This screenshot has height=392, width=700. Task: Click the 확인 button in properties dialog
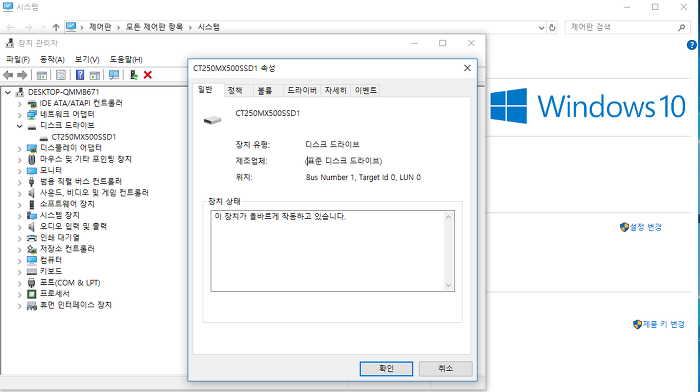(x=386, y=368)
